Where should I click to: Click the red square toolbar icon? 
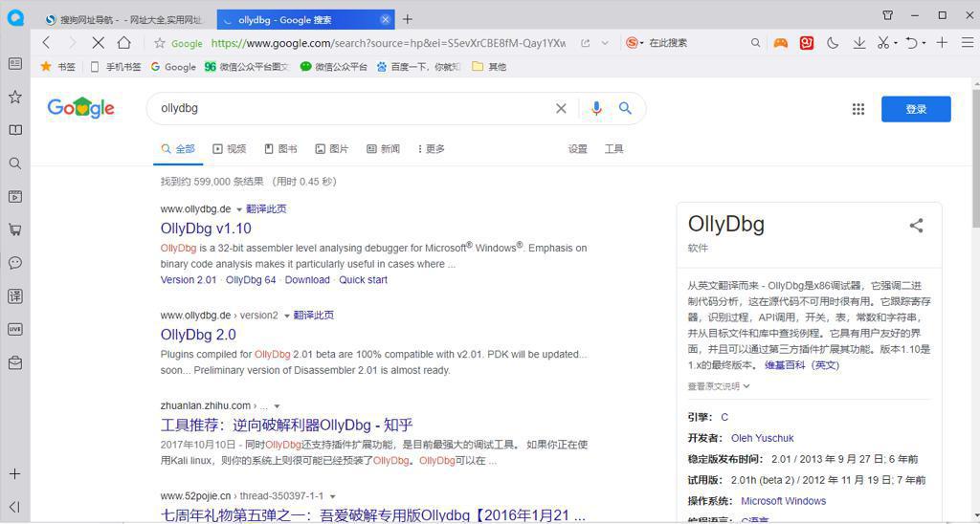tap(807, 43)
